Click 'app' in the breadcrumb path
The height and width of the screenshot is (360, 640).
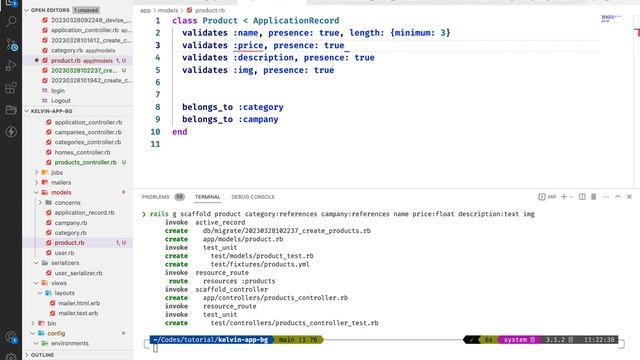[x=145, y=10]
